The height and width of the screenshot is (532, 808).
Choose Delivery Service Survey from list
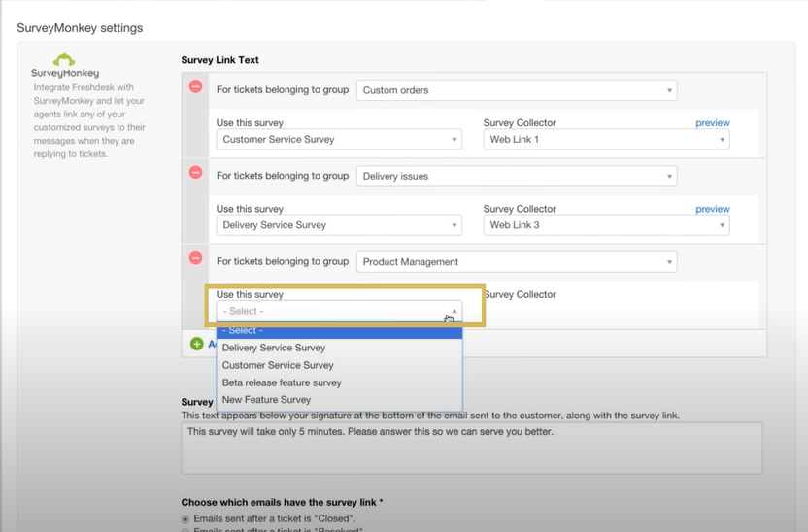(274, 348)
